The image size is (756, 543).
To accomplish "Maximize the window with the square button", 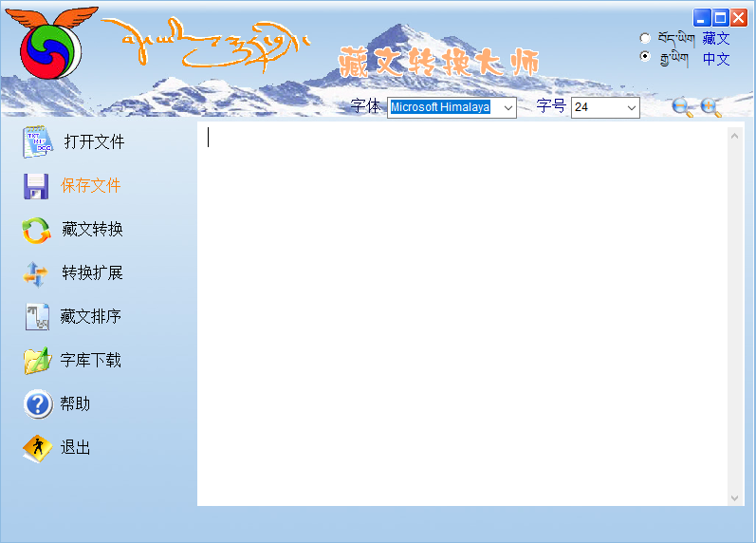I will coord(720,18).
